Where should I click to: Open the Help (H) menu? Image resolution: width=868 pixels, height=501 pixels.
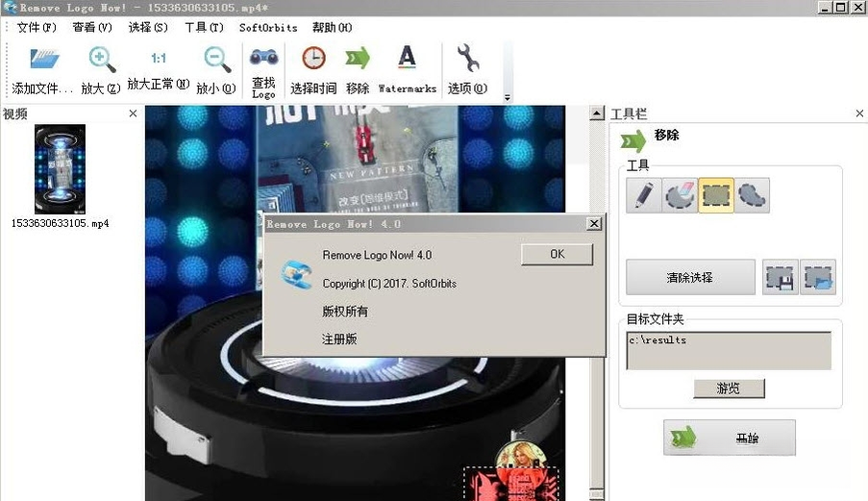pyautogui.click(x=333, y=27)
